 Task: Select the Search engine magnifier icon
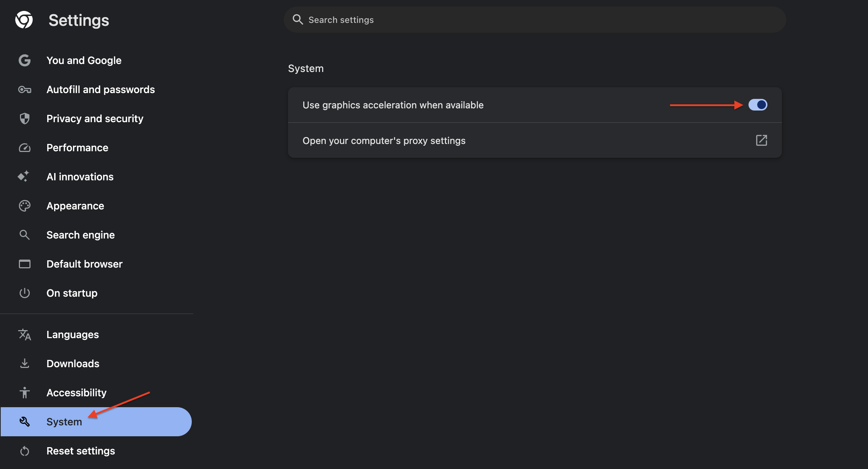[24, 235]
